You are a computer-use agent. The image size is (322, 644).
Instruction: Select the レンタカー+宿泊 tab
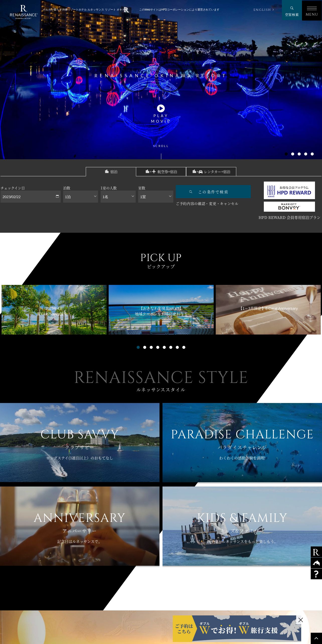[x=211, y=172]
